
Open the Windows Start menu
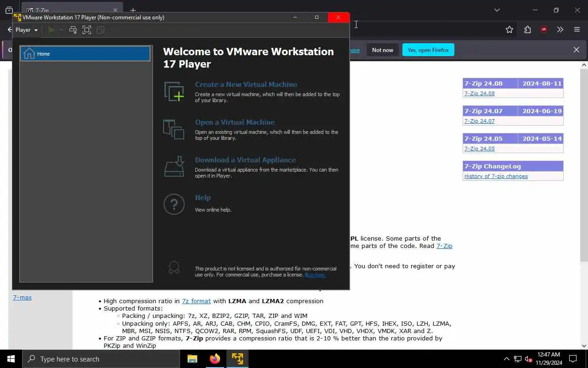coord(11,359)
